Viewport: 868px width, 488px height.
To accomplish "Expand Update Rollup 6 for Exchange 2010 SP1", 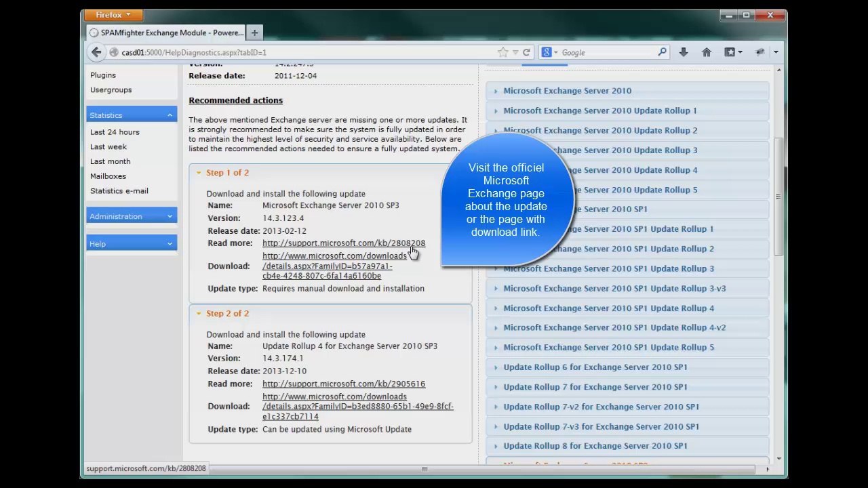I will (x=627, y=367).
